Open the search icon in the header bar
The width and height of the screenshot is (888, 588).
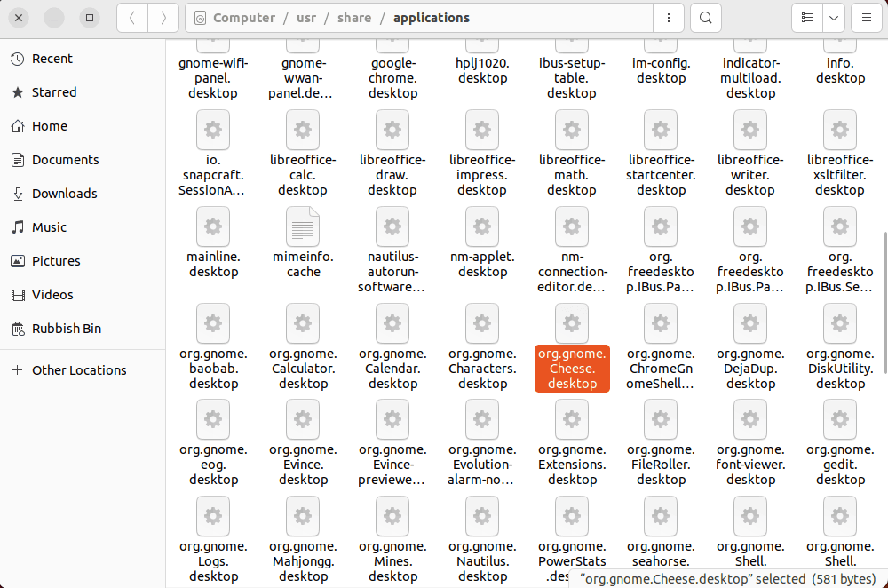705,17
